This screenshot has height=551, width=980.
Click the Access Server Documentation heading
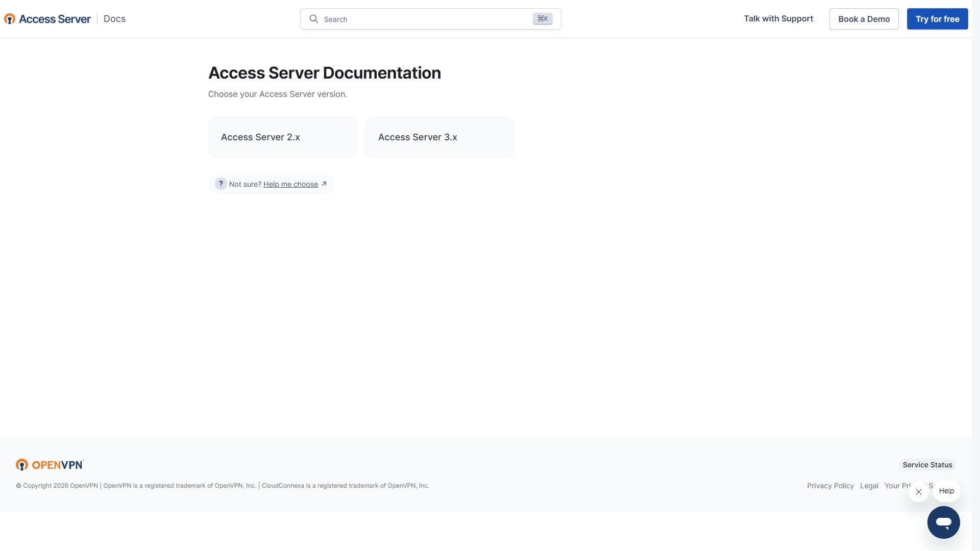[325, 73]
